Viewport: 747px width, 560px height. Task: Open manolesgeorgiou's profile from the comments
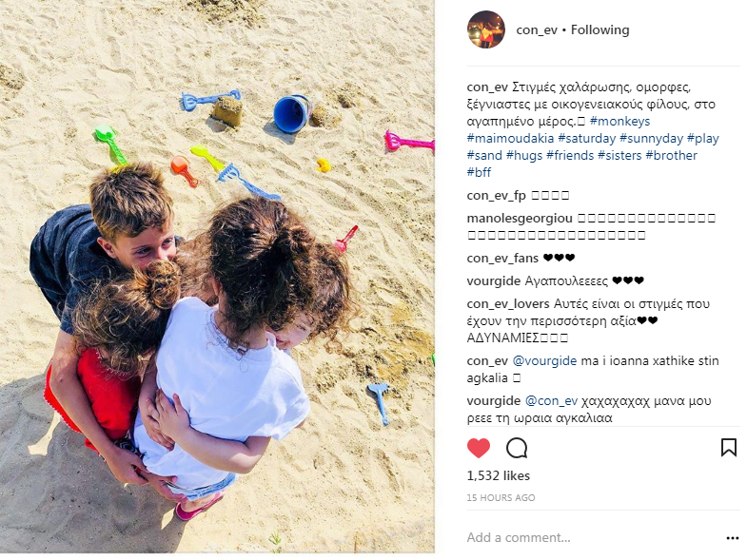click(520, 218)
